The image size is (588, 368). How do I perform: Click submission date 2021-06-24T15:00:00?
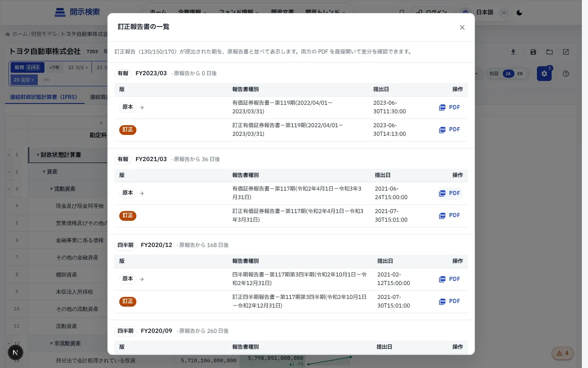tap(391, 193)
